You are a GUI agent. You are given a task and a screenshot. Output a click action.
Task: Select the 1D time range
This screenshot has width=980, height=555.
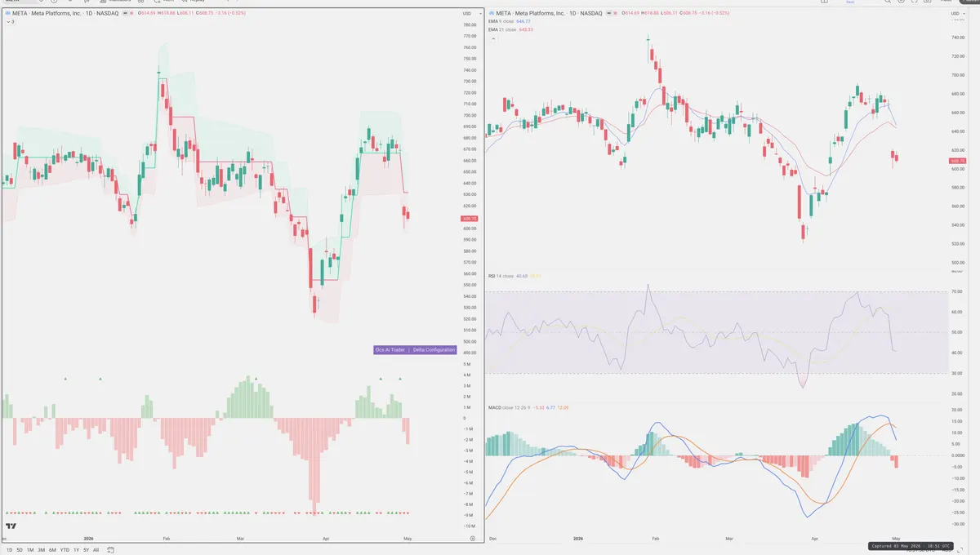click(9, 550)
